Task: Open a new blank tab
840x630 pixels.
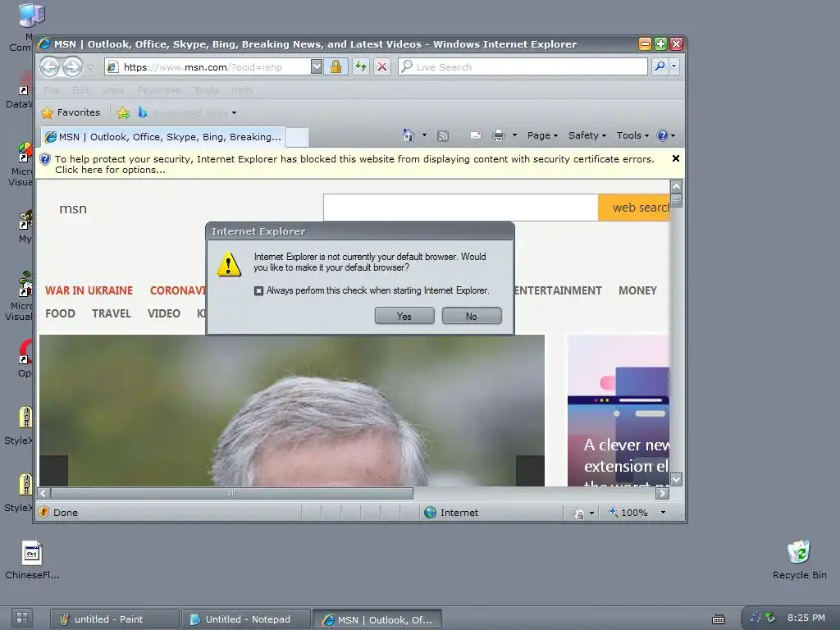Action: [x=297, y=138]
